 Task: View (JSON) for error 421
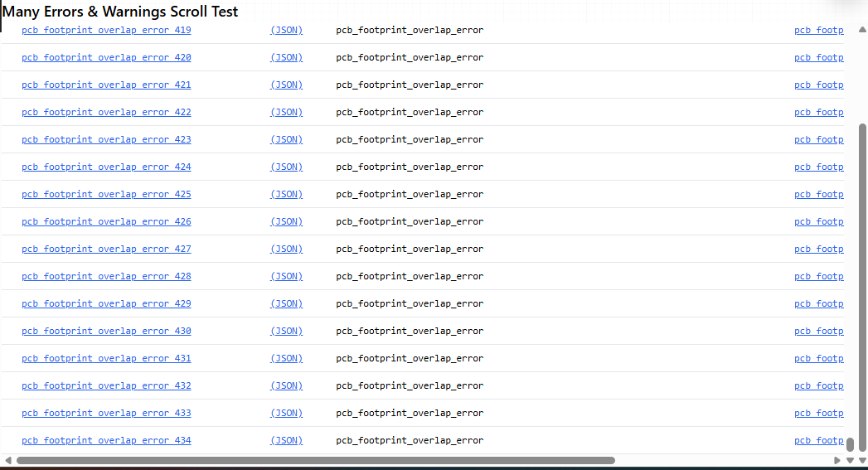[286, 85]
